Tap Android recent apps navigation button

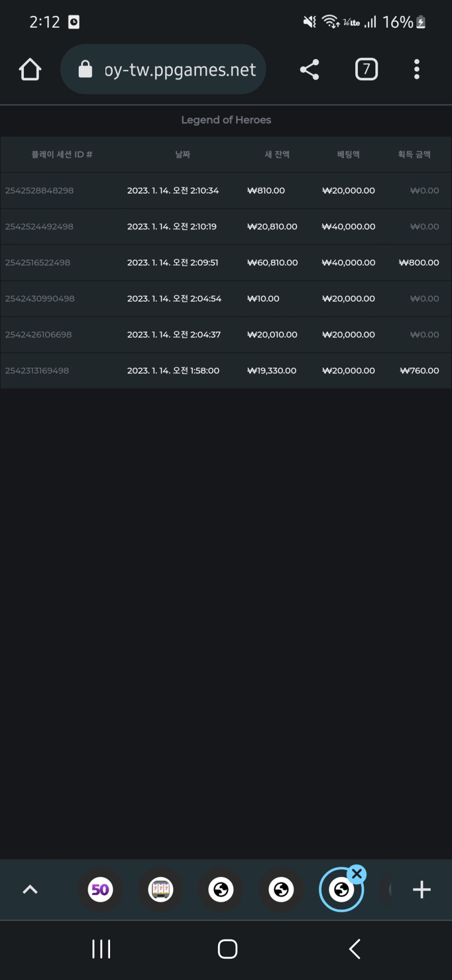point(101,949)
